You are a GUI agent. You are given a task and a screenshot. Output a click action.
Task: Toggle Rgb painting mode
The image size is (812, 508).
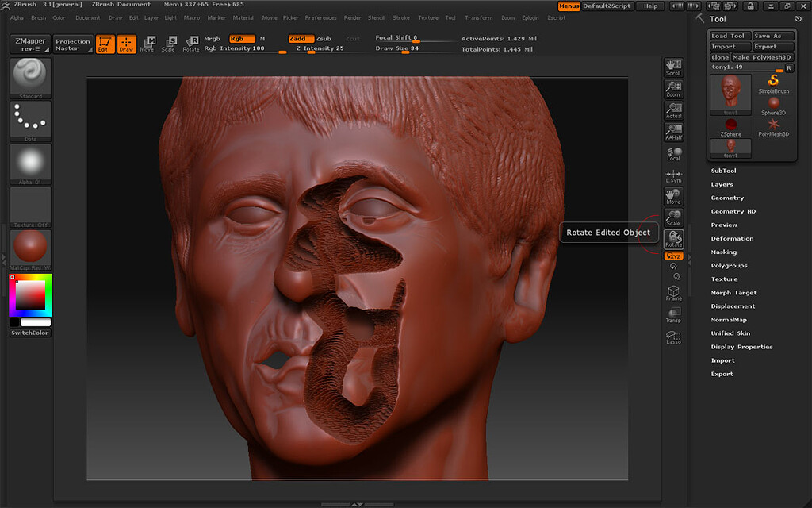pyautogui.click(x=243, y=37)
